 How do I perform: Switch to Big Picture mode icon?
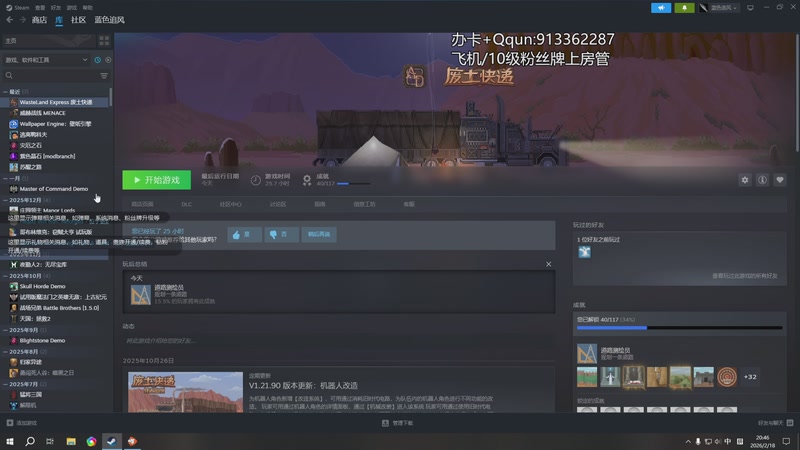tap(750, 8)
